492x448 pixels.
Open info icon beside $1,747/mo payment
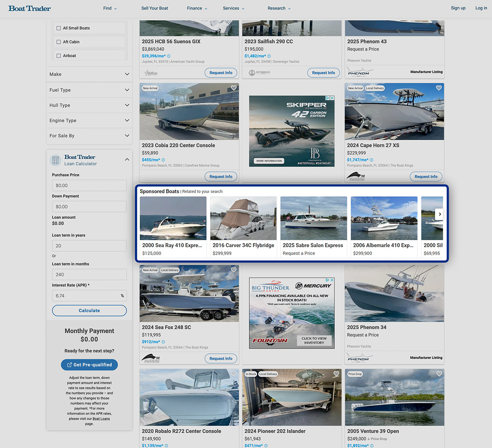(x=371, y=160)
